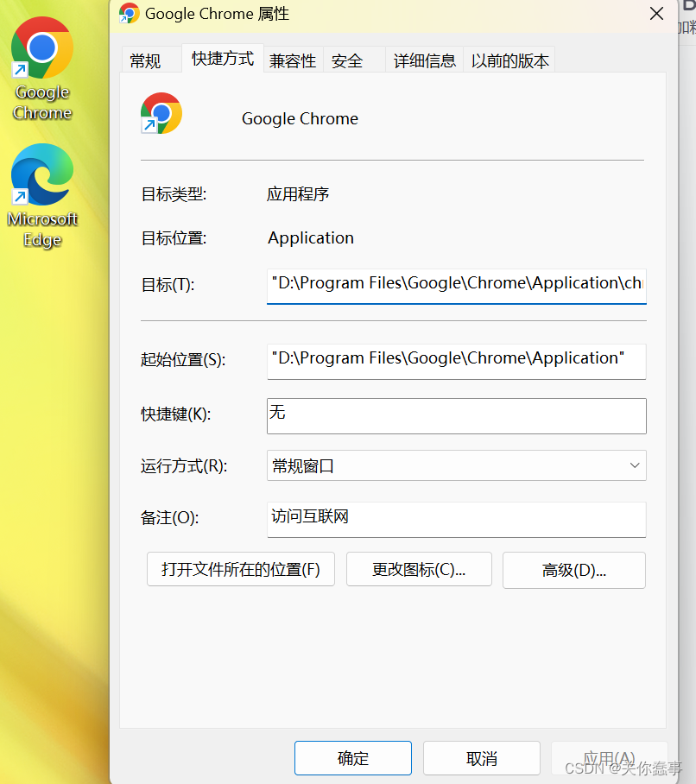Cancel with the 取消 button

click(482, 758)
